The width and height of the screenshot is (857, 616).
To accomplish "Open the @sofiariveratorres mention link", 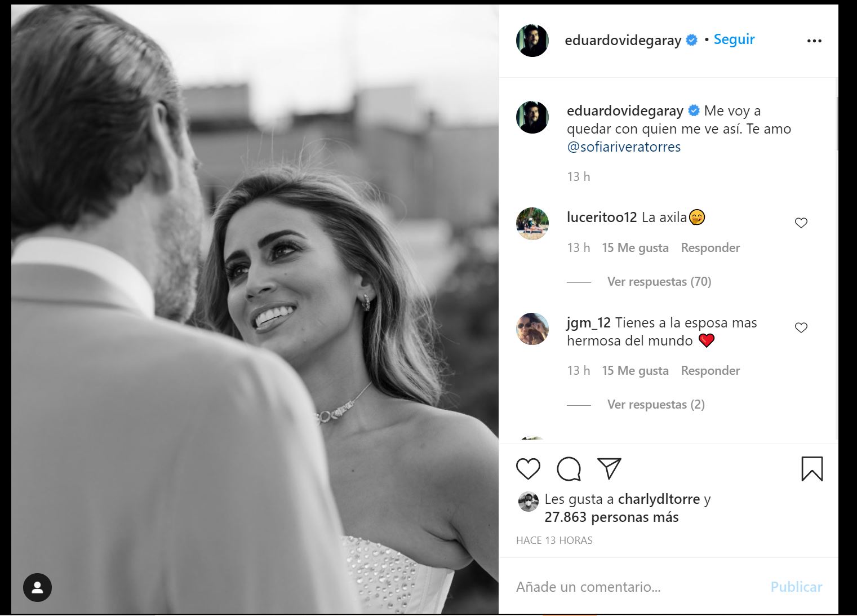I will point(623,147).
